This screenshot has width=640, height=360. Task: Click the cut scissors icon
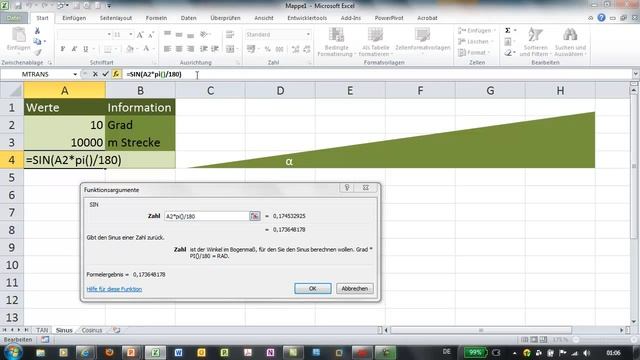[x=37, y=31]
